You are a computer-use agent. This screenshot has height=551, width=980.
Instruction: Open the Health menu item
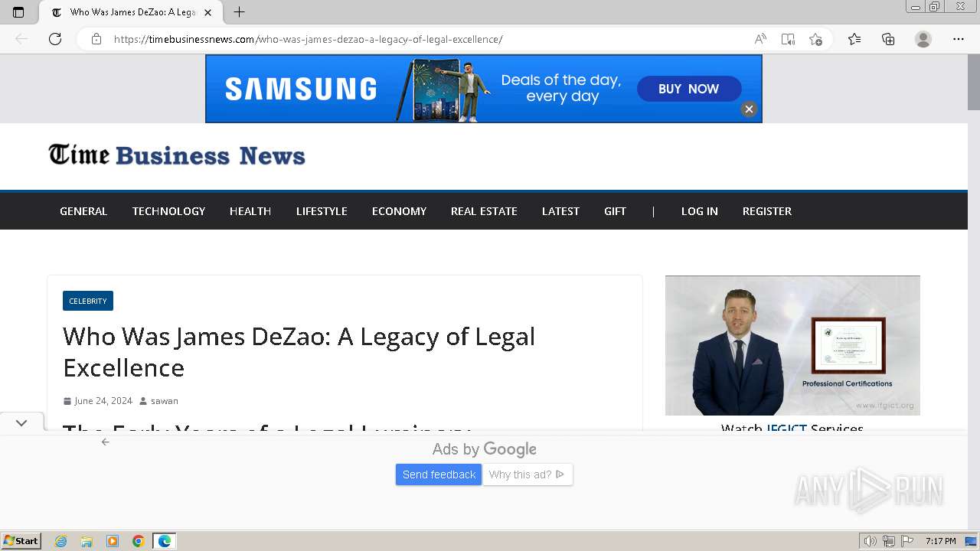tap(250, 211)
